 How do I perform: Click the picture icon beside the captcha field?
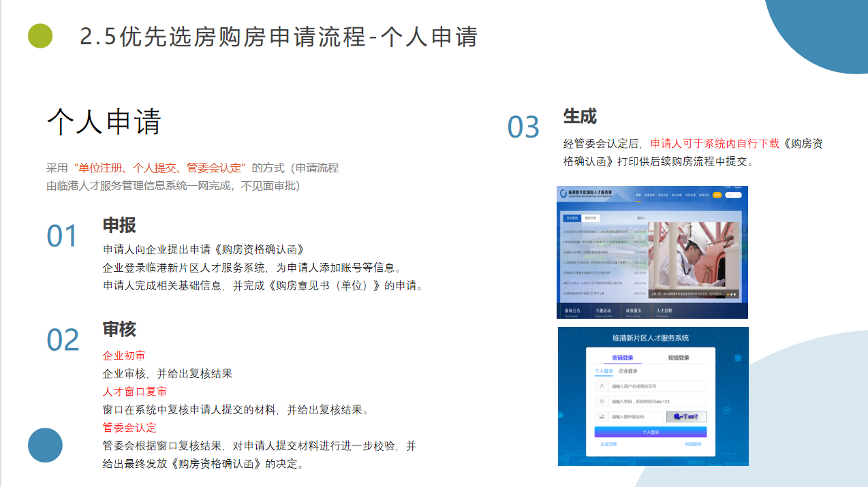point(602,417)
